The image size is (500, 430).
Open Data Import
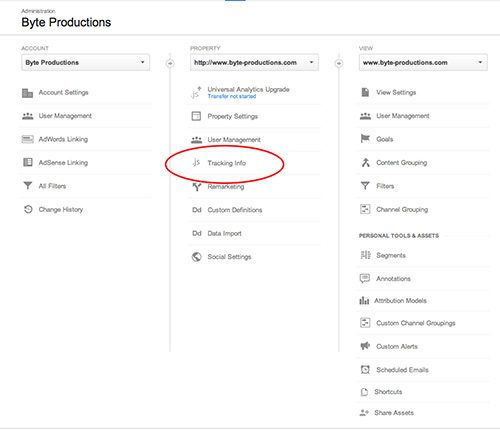pyautogui.click(x=224, y=233)
